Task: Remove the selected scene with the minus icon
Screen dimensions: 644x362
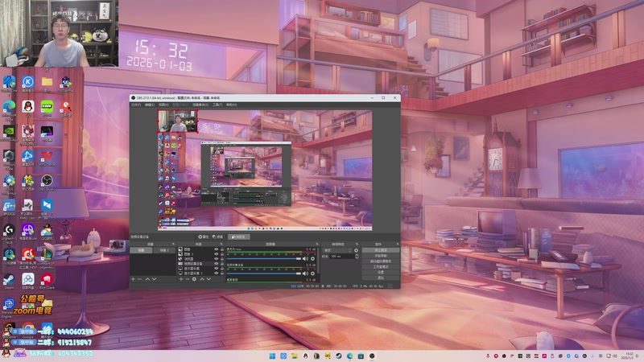Action: click(140, 279)
